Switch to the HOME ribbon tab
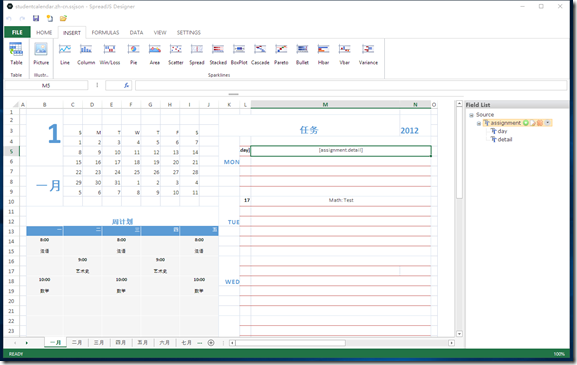 pos(44,32)
